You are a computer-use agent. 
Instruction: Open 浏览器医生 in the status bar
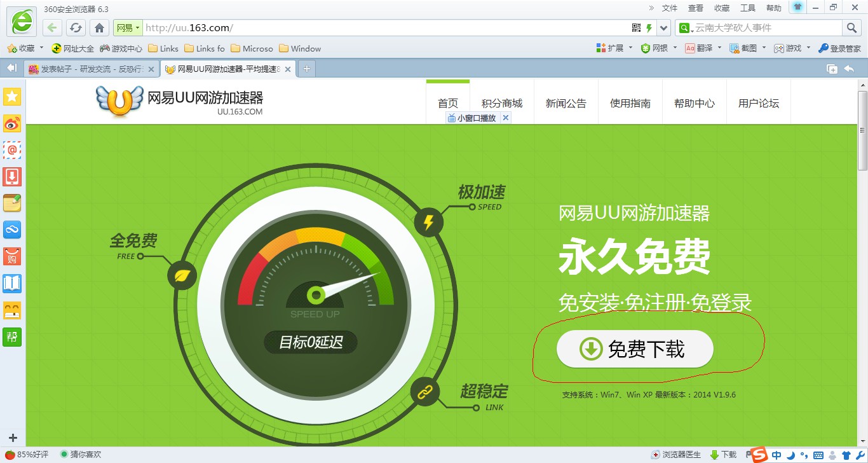[x=676, y=454]
